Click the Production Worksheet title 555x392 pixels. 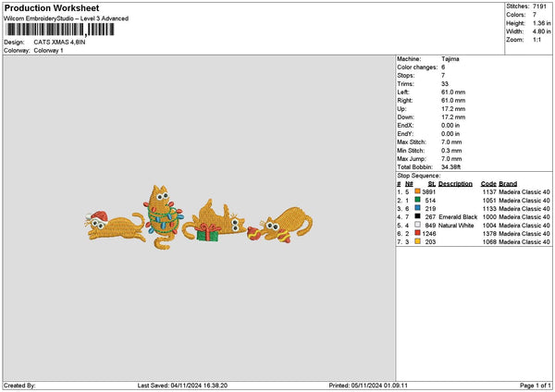(x=52, y=8)
